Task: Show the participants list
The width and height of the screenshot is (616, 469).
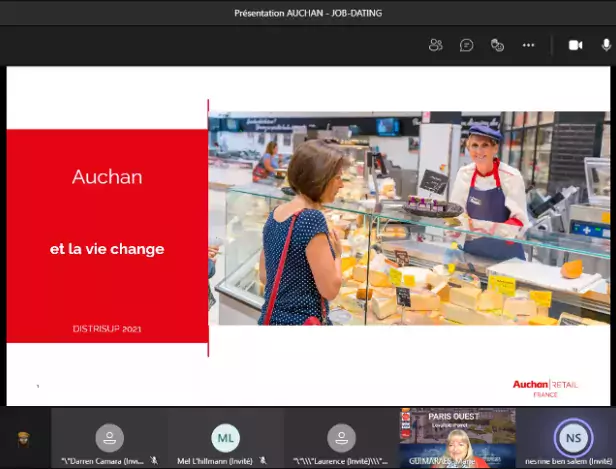Action: point(435,45)
